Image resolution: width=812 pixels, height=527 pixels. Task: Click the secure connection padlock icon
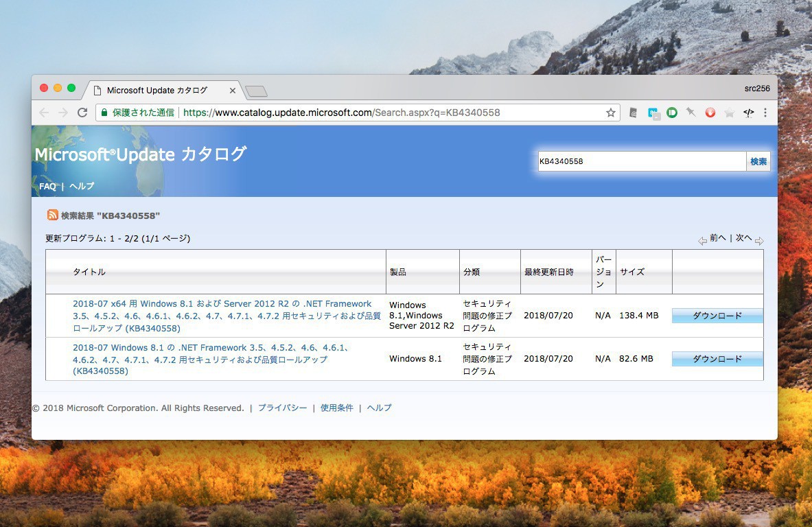(104, 113)
